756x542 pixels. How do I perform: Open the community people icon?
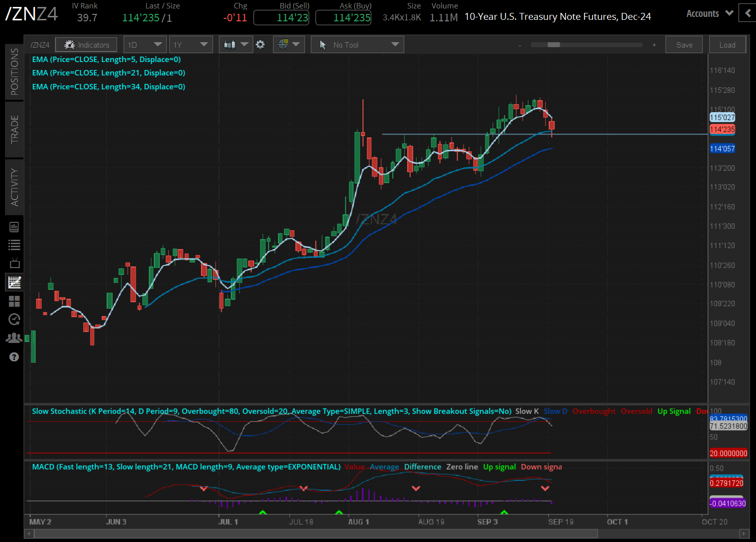14,338
